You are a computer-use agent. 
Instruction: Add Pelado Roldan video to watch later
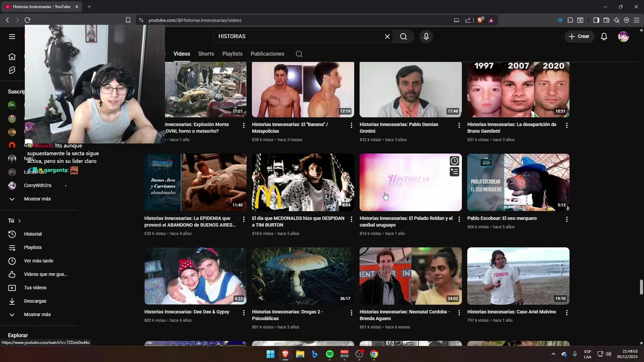pyautogui.click(x=454, y=161)
